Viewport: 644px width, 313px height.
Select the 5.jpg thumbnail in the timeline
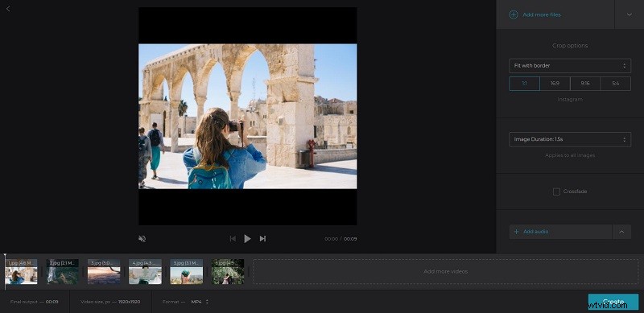pyautogui.click(x=187, y=271)
